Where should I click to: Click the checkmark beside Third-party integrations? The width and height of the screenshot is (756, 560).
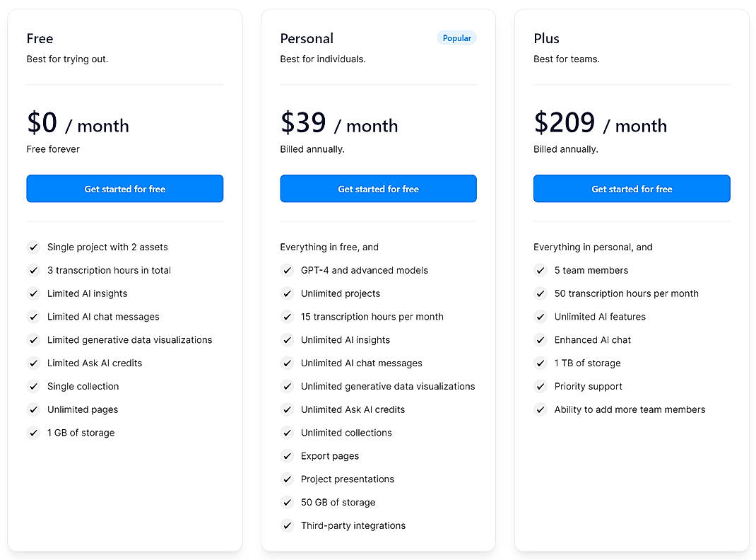click(x=288, y=525)
